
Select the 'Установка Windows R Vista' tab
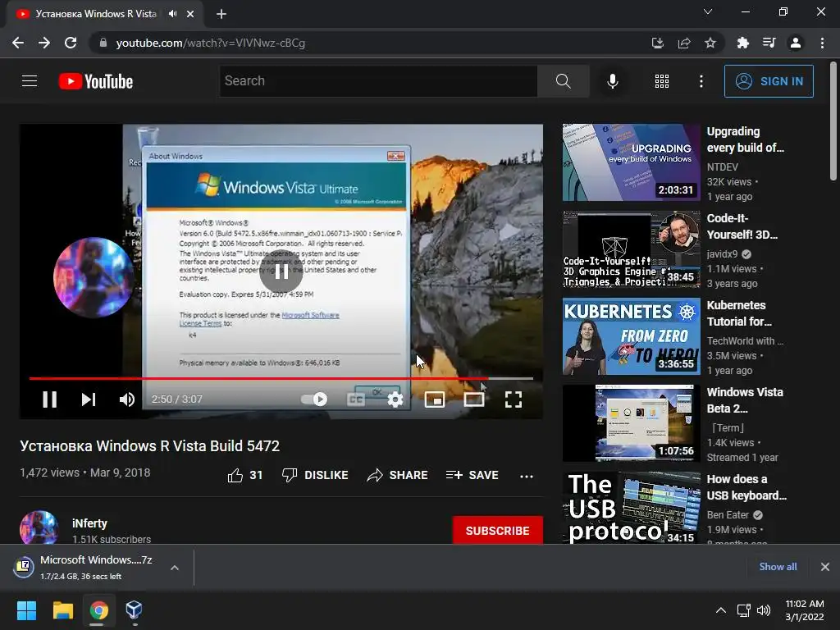pos(96,14)
